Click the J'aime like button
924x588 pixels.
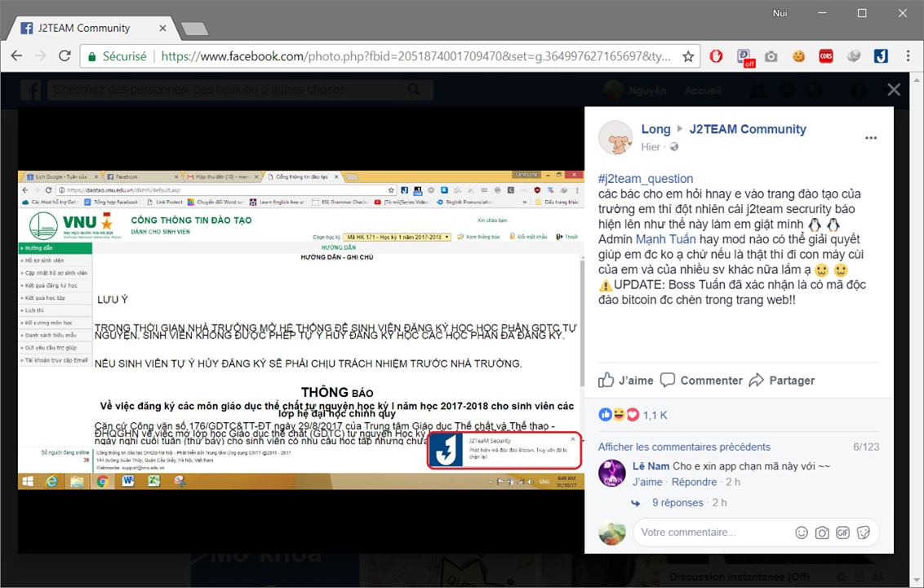[x=626, y=381]
